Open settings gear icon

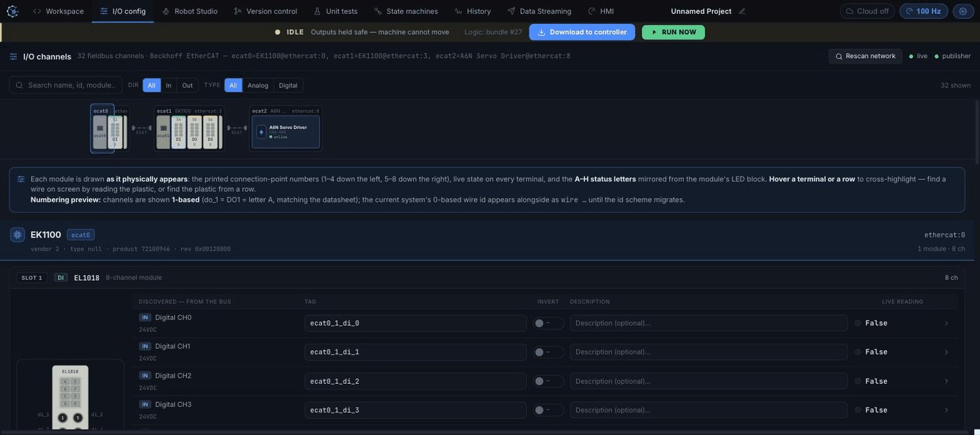pos(962,11)
